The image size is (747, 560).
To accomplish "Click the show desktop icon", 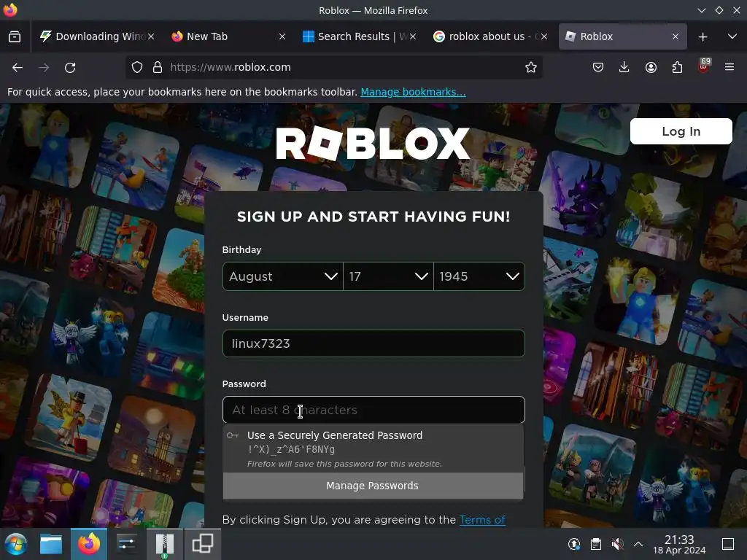I will tap(728, 544).
